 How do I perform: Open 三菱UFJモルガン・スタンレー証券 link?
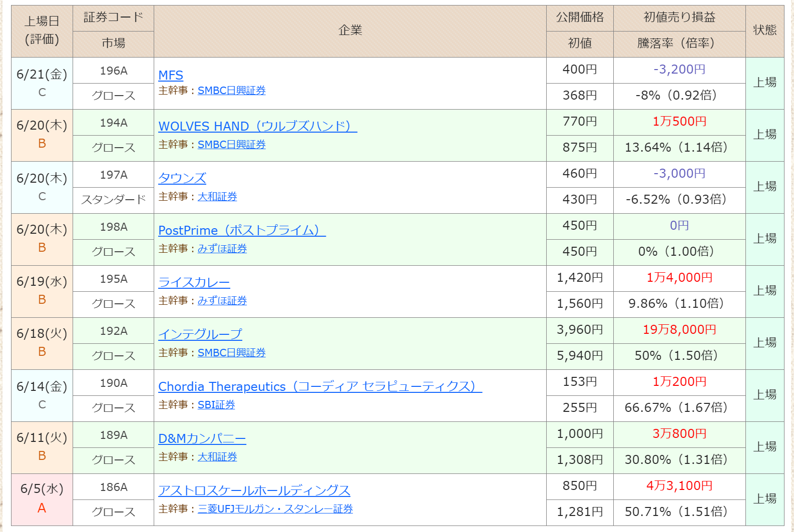tap(275, 509)
